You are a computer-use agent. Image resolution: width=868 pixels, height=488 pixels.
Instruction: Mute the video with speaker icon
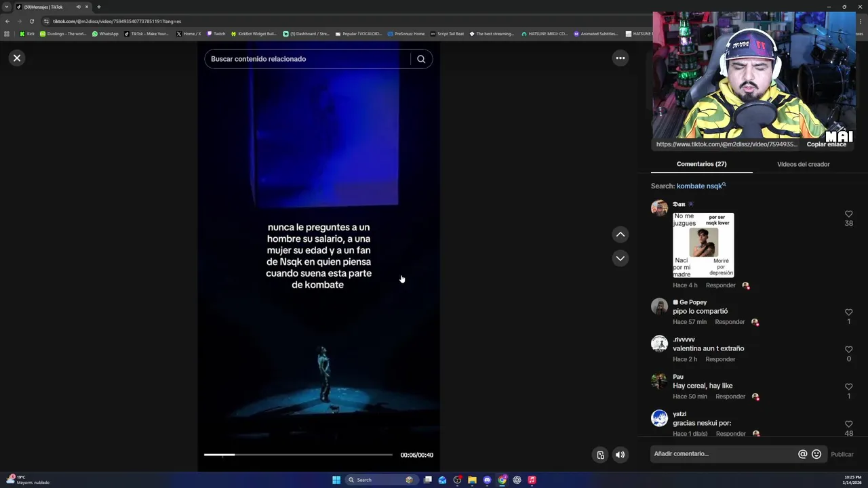620,455
